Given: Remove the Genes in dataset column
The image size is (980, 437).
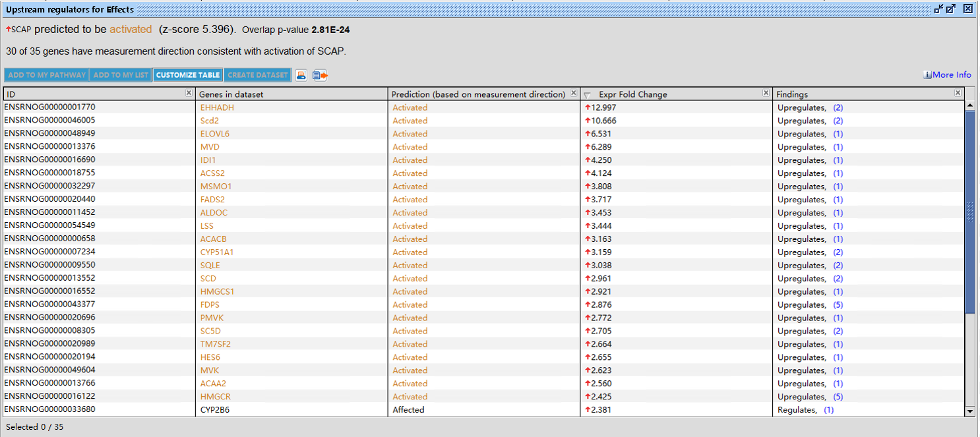Looking at the screenshot, I should coord(383,94).
